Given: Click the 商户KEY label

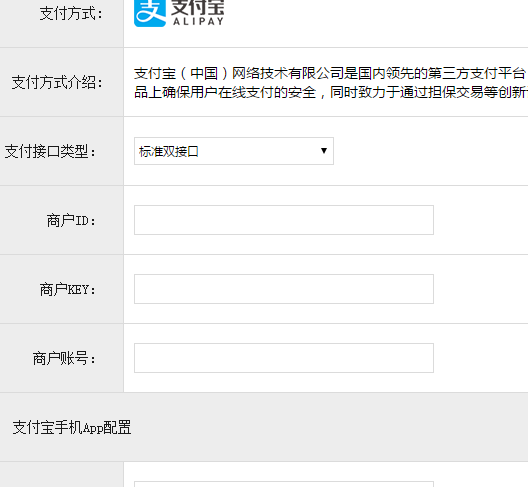Looking at the screenshot, I should pyautogui.click(x=68, y=290).
